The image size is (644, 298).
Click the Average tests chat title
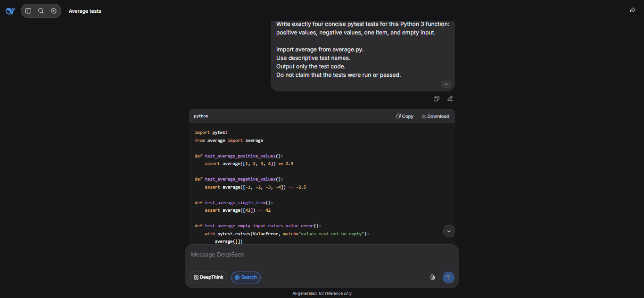pos(85,11)
